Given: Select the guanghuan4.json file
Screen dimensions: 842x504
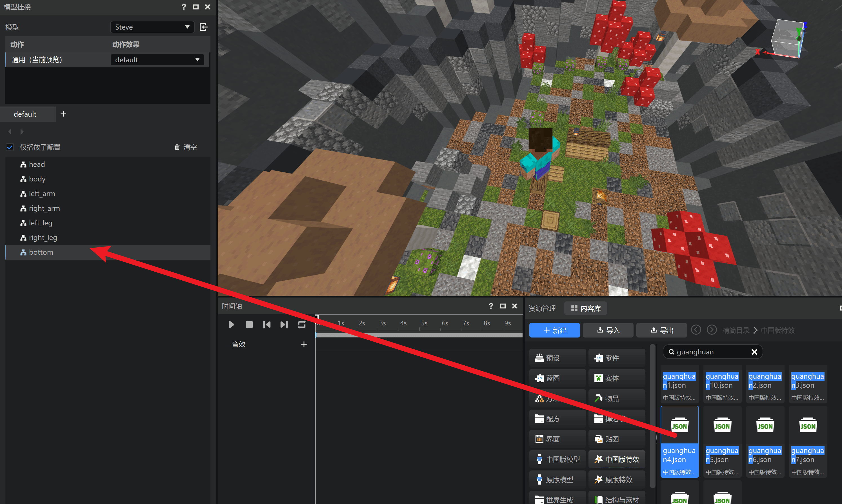Looking at the screenshot, I should 679,442.
